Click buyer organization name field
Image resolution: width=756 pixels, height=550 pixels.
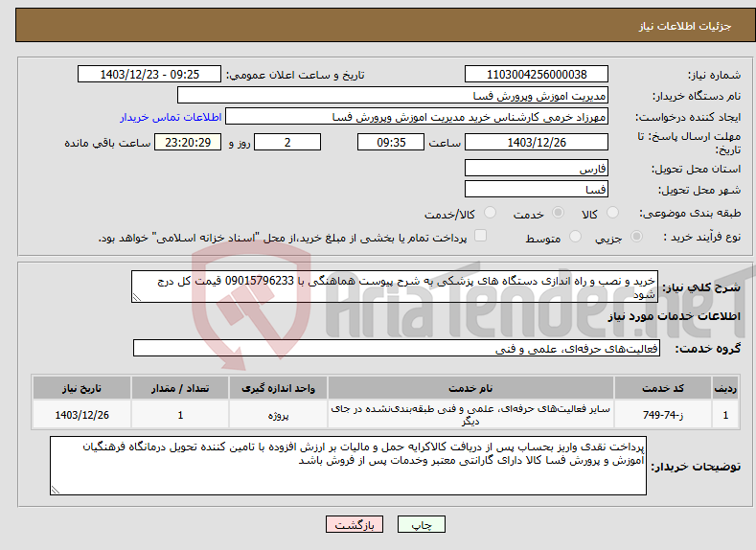coord(393,96)
